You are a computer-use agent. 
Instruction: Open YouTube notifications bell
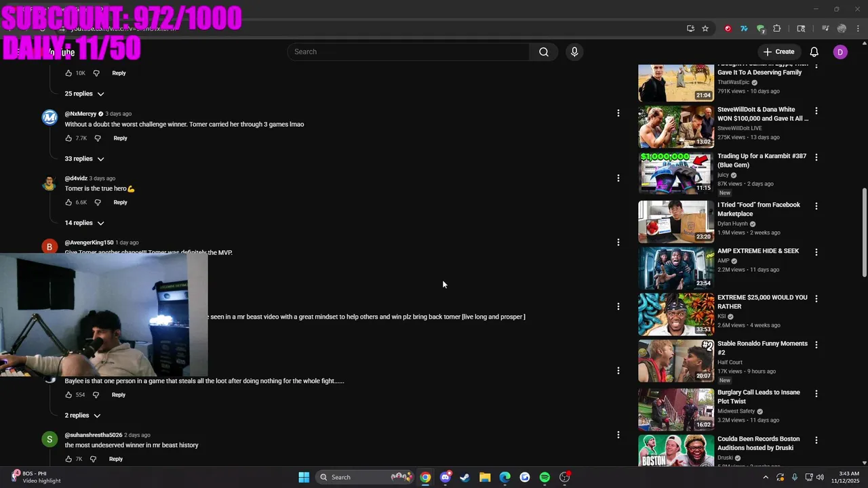point(814,52)
